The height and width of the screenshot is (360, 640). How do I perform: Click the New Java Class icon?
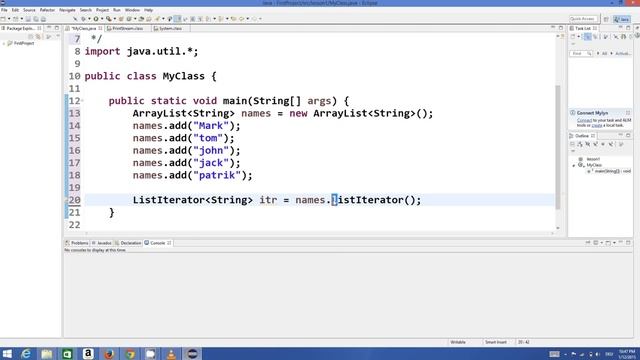129,19
